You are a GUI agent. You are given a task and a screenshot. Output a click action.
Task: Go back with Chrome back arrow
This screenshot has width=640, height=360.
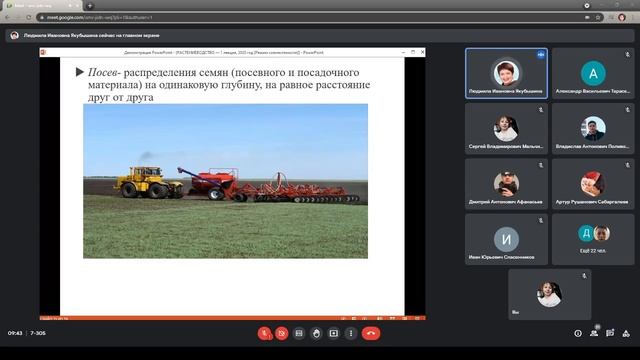7,18
